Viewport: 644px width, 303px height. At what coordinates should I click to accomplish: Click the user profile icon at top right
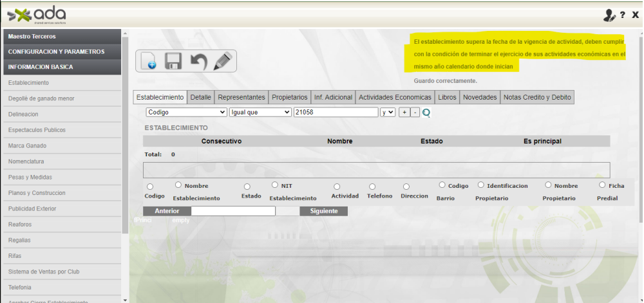tap(609, 15)
